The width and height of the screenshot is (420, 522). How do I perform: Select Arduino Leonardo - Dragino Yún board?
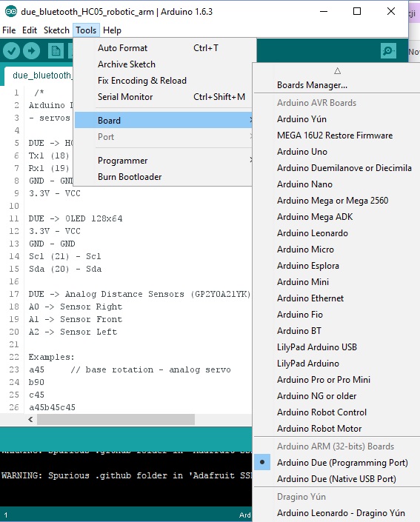[x=337, y=513]
